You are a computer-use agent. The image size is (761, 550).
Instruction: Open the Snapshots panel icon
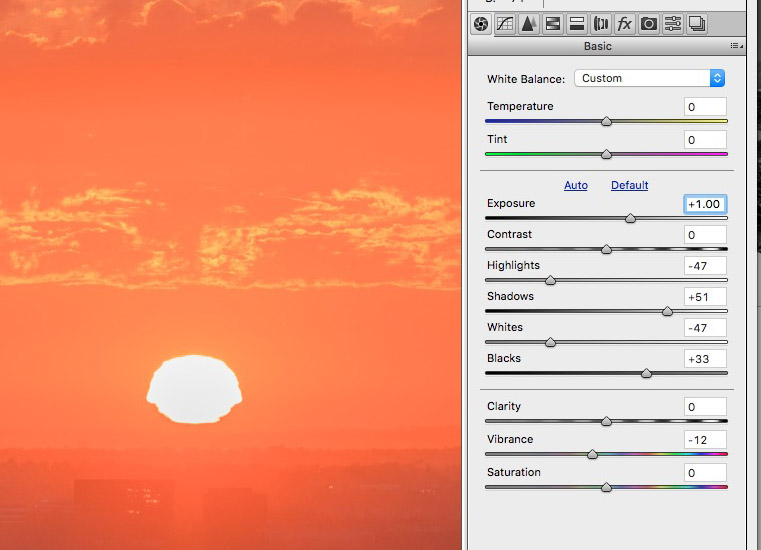coord(697,24)
